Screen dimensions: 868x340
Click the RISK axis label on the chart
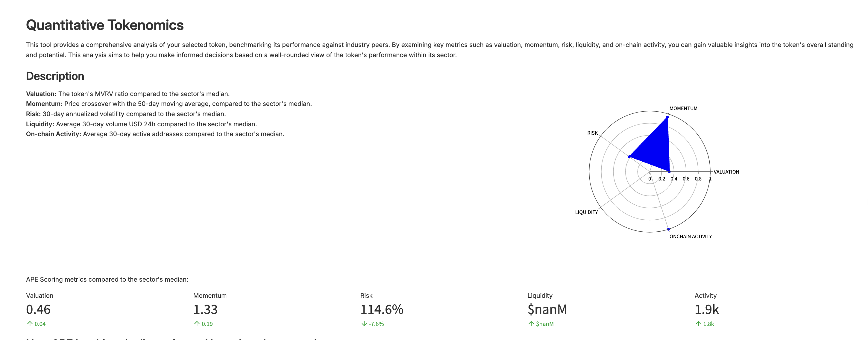tap(592, 133)
